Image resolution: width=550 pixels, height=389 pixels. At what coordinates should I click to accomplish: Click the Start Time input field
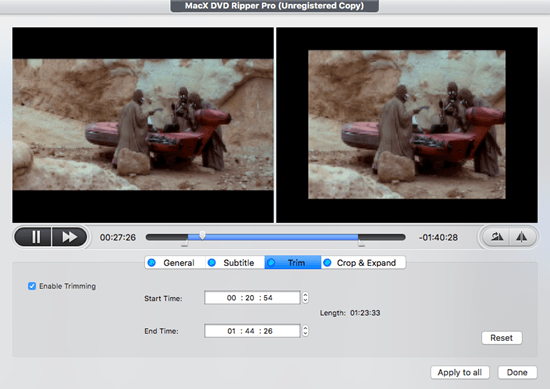coord(252,298)
